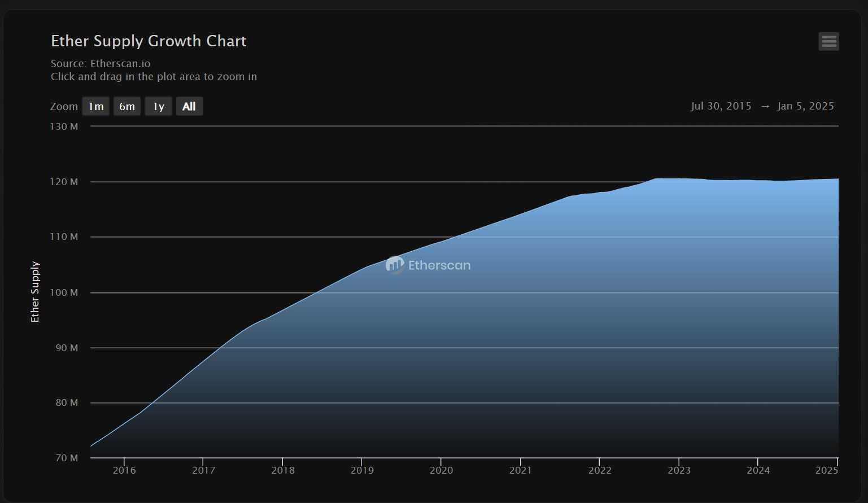The height and width of the screenshot is (503, 868).
Task: Click the Source: Etherscan.io subtitle
Action: tap(101, 64)
